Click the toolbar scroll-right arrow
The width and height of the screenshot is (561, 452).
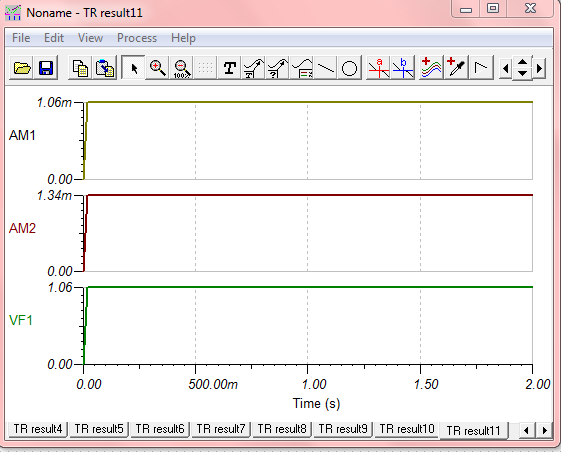click(x=540, y=68)
